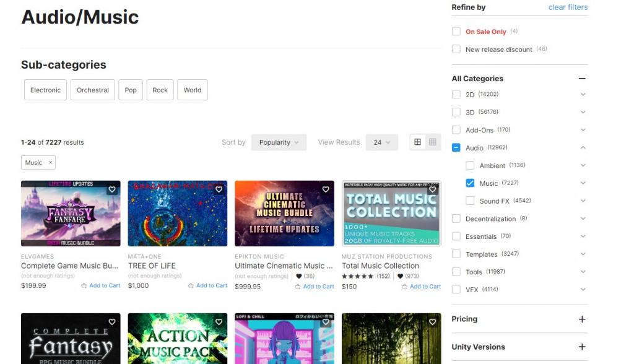Favorite Ultimate Cinematic Music Bundle heart icon
Viewport: 634px width, 364px height.
[326, 189]
